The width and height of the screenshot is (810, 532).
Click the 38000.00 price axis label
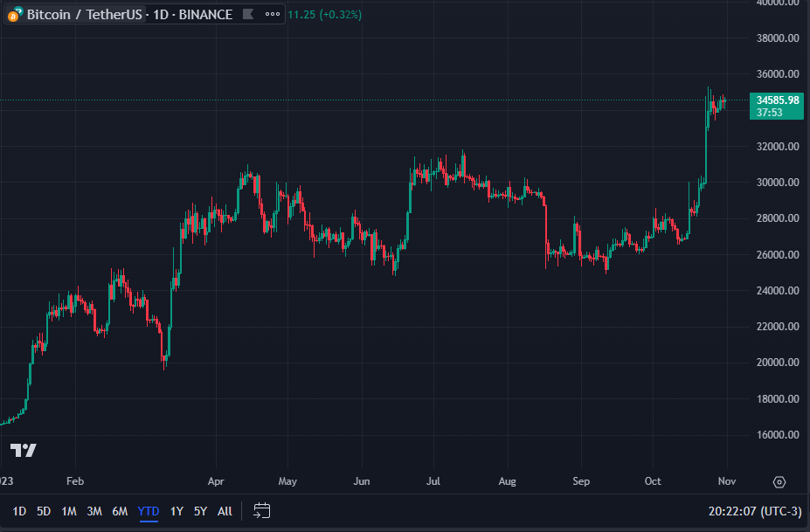(778, 38)
